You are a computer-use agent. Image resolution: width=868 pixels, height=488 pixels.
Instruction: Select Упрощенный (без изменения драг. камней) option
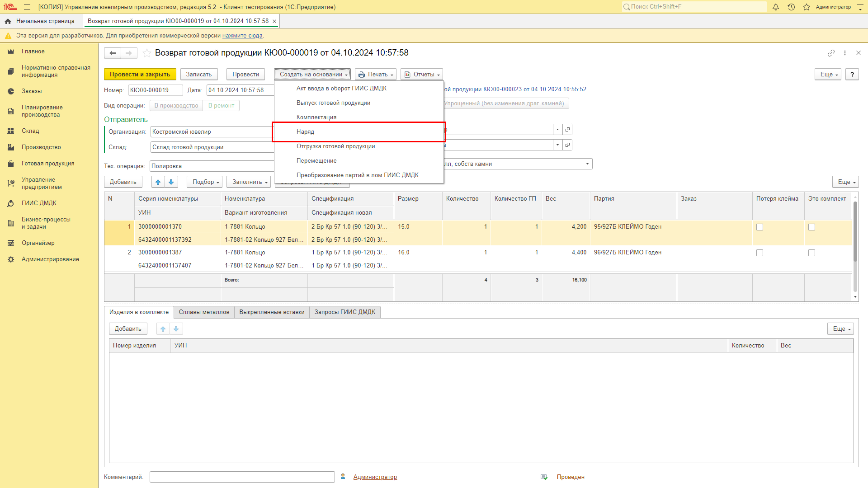505,103
